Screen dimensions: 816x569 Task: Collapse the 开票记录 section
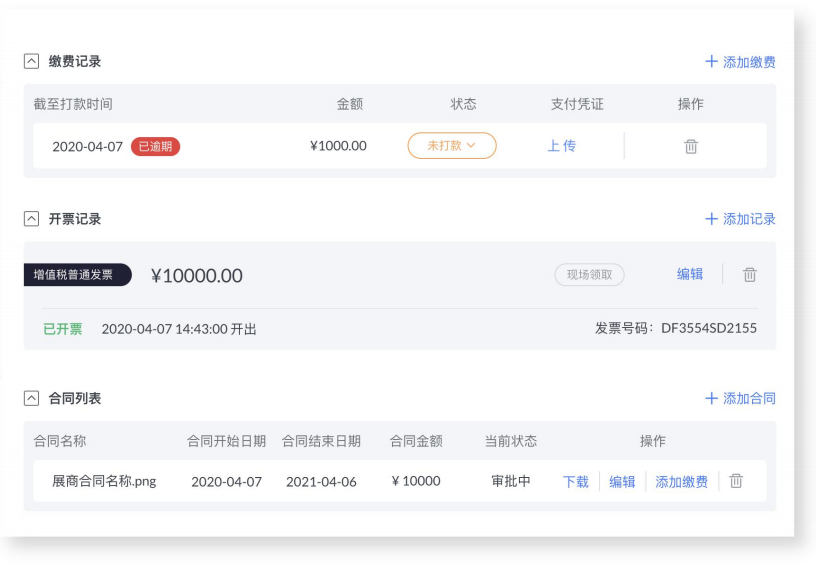tap(31, 219)
